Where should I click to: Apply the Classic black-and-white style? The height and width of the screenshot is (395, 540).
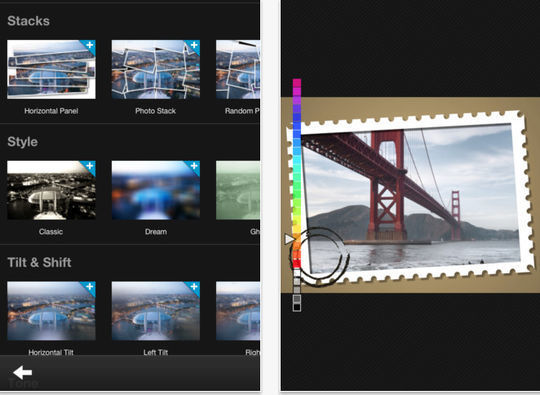[x=51, y=190]
